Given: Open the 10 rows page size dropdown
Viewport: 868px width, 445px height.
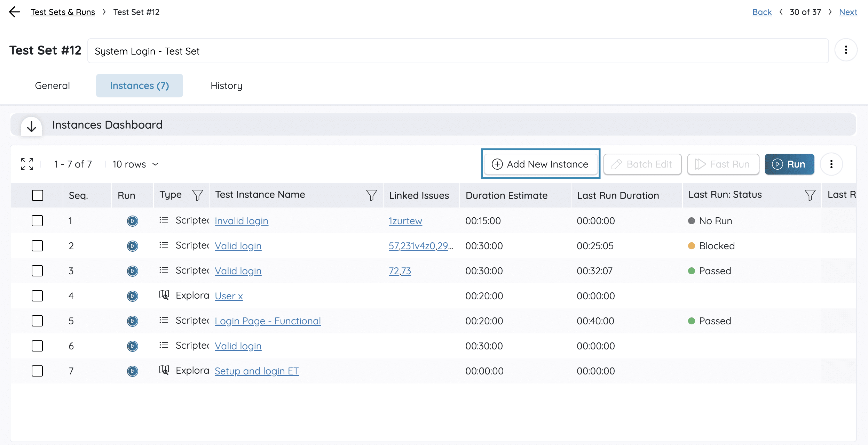Looking at the screenshot, I should click(135, 164).
